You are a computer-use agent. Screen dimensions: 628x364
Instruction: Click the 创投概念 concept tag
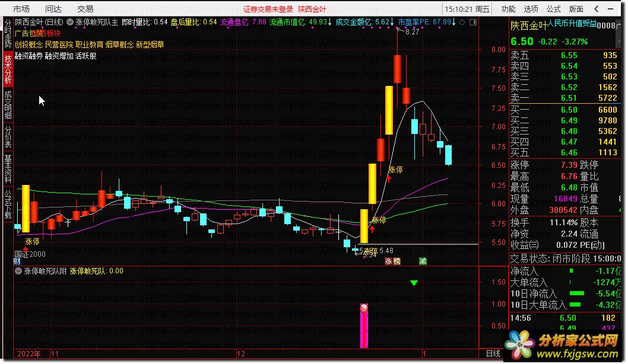click(29, 45)
